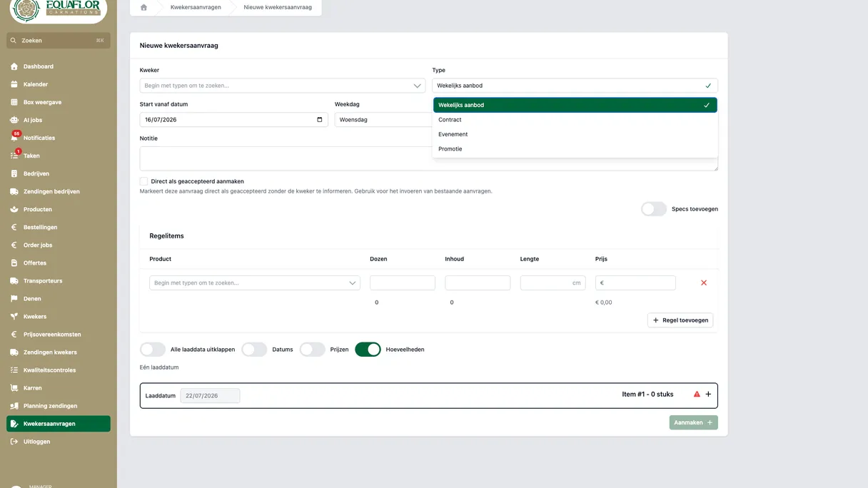868x488 pixels.
Task: Click the Kalender calendar icon in sidebar
Action: (14, 84)
